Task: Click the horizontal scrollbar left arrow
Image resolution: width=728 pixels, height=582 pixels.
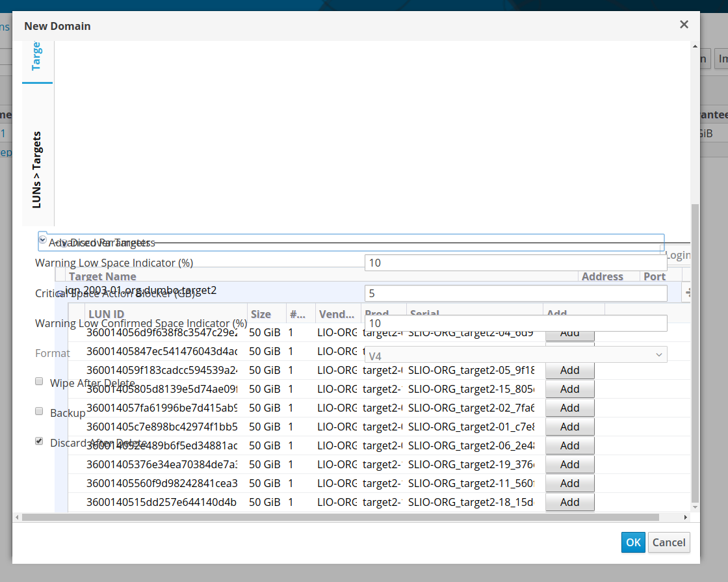Action: [17, 517]
